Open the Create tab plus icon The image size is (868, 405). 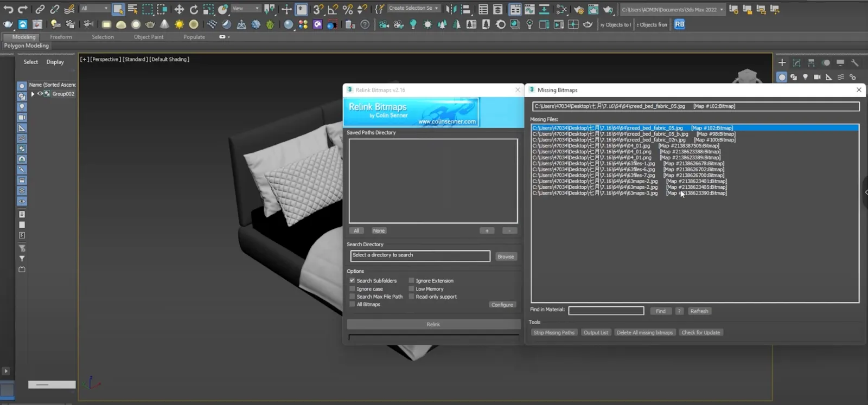782,63
